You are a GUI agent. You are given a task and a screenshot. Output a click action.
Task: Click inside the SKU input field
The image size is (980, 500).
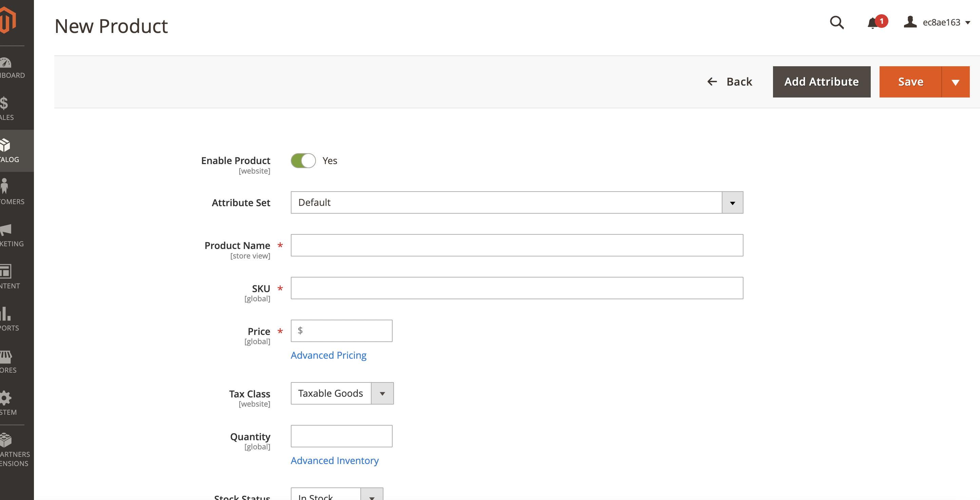pyautogui.click(x=516, y=288)
